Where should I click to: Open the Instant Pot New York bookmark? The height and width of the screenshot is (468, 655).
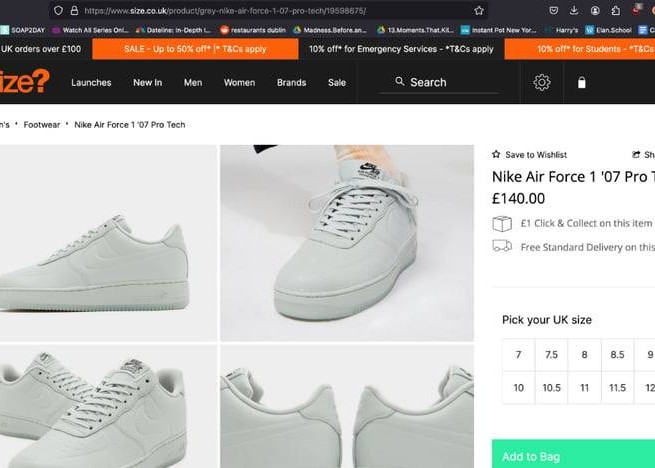pos(499,30)
